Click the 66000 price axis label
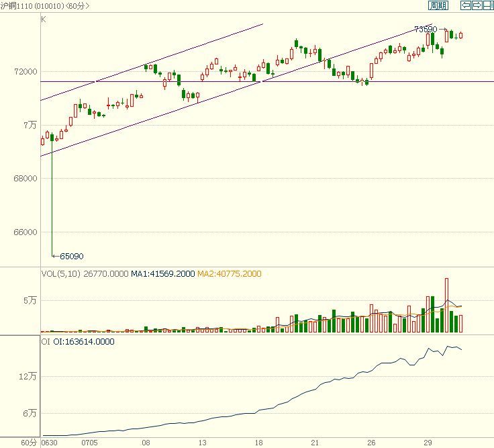 26,232
